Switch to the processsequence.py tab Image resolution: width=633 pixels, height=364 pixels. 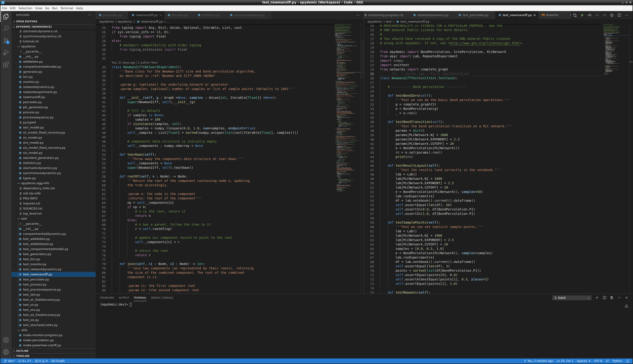[250, 15]
